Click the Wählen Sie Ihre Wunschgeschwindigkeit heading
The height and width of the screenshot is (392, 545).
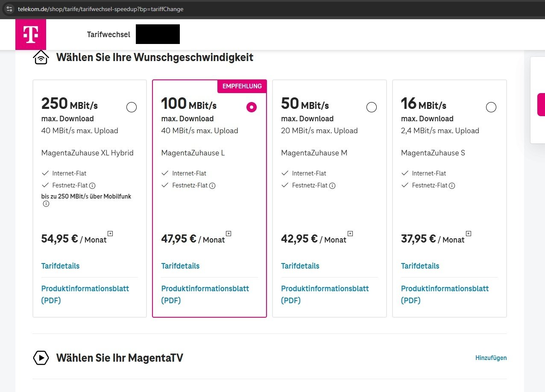pos(155,57)
